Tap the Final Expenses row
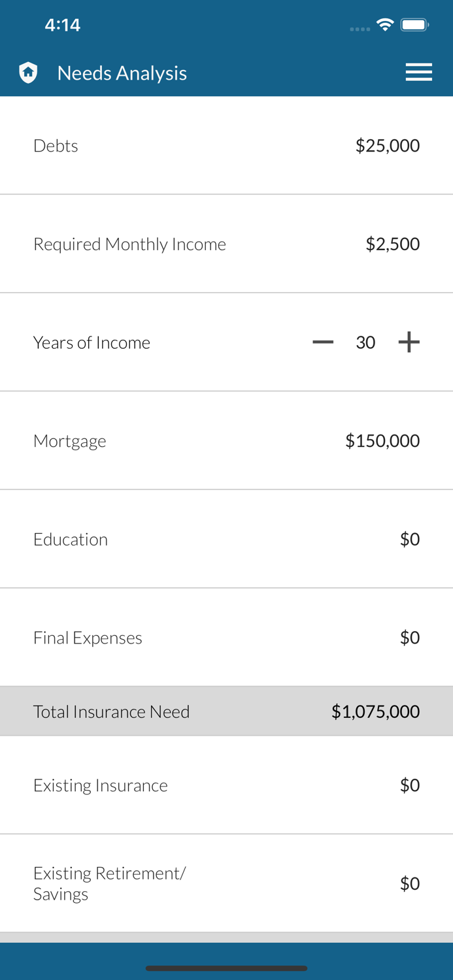 click(x=226, y=637)
